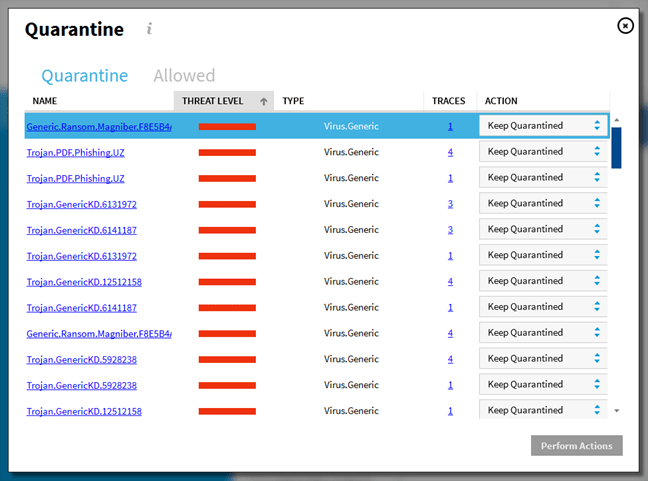Click traces count for first Trojan.PDF.Phishing.UZ
The height and width of the screenshot is (481, 648).
click(450, 152)
